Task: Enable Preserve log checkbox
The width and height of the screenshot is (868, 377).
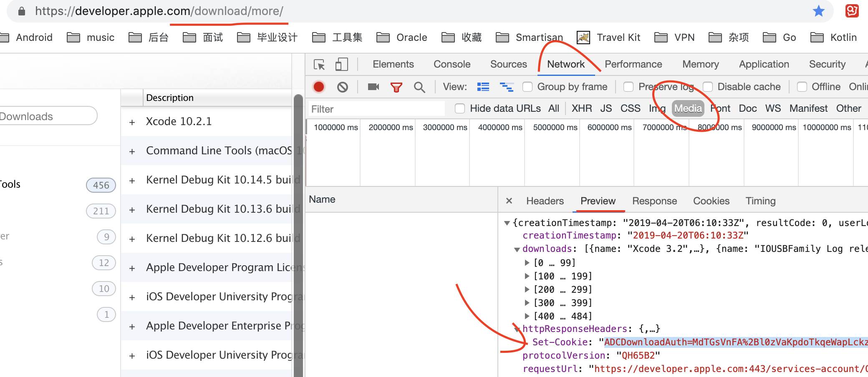Action: tap(628, 87)
